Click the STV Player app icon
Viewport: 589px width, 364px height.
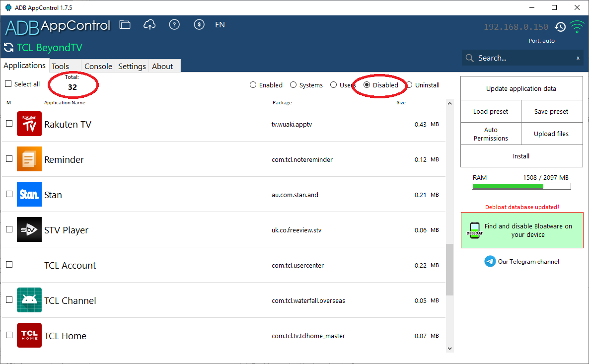pyautogui.click(x=29, y=229)
